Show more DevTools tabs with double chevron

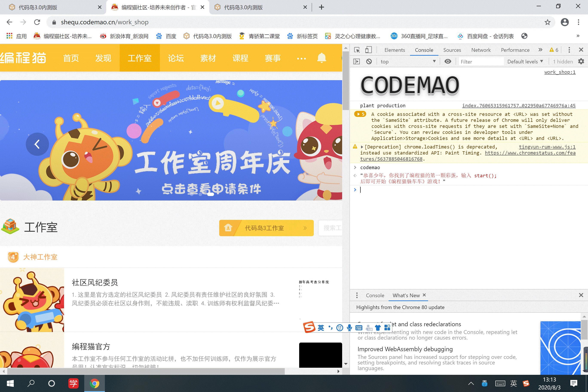tap(540, 50)
